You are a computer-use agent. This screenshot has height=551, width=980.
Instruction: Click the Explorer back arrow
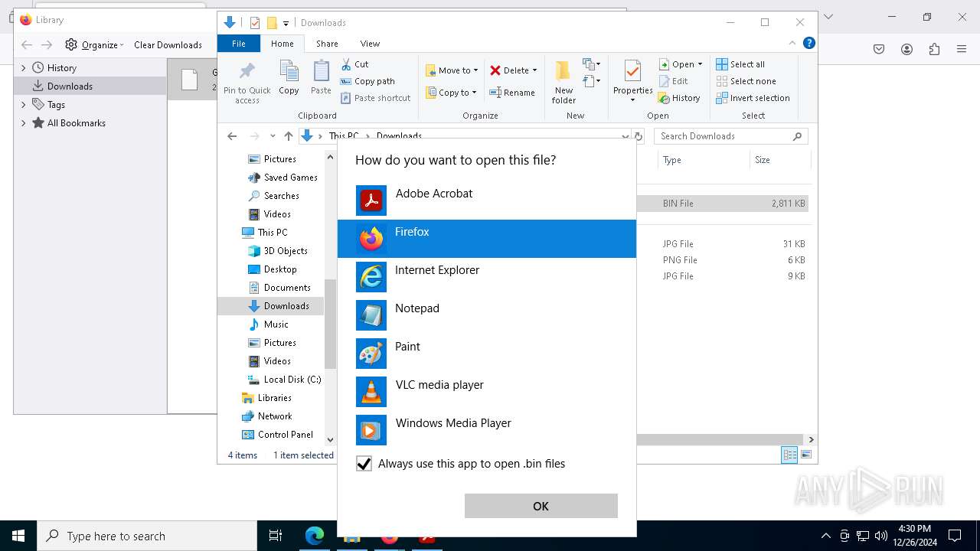click(x=232, y=136)
